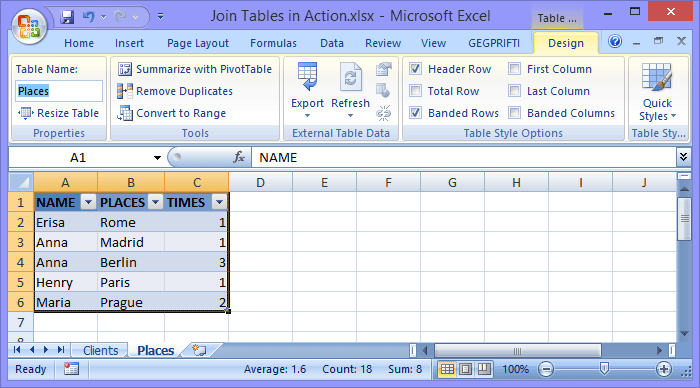Click Remove Duplicates

point(175,91)
